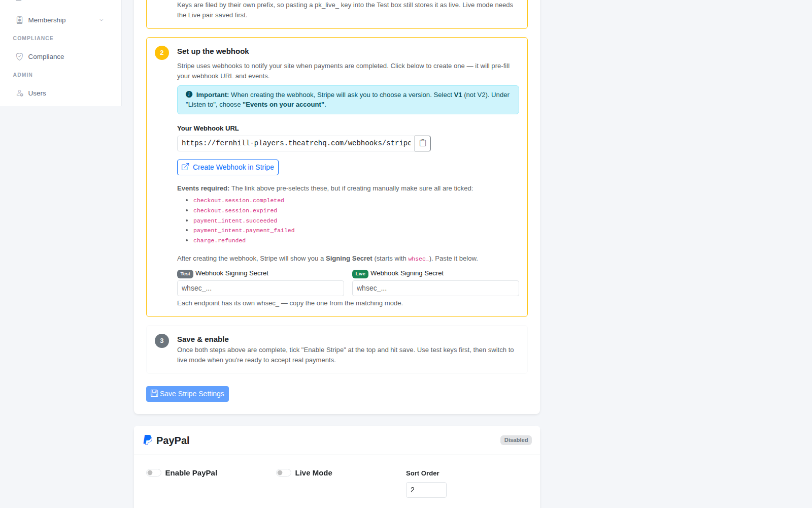
Task: Click the Your Webhook URL label
Action: coord(208,129)
